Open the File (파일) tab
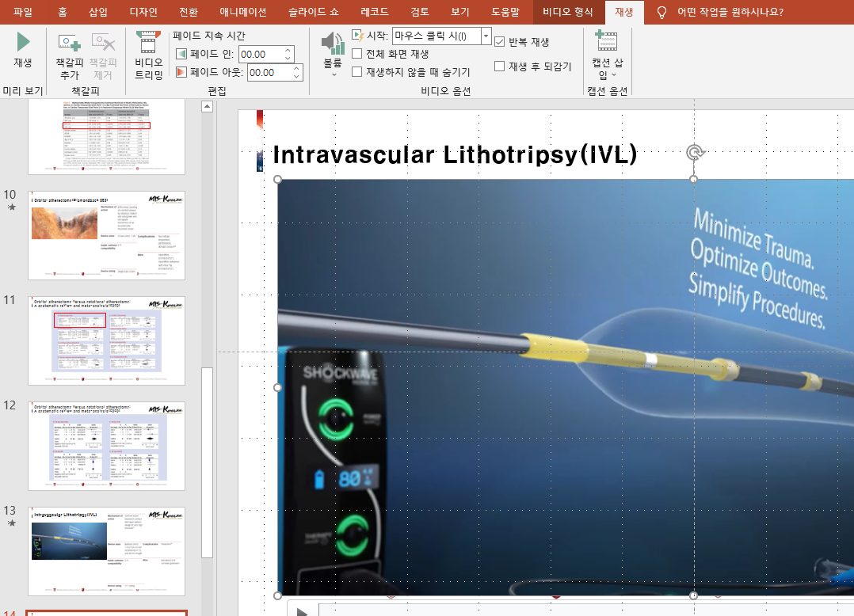Screen dimensions: 854x616 23,12
